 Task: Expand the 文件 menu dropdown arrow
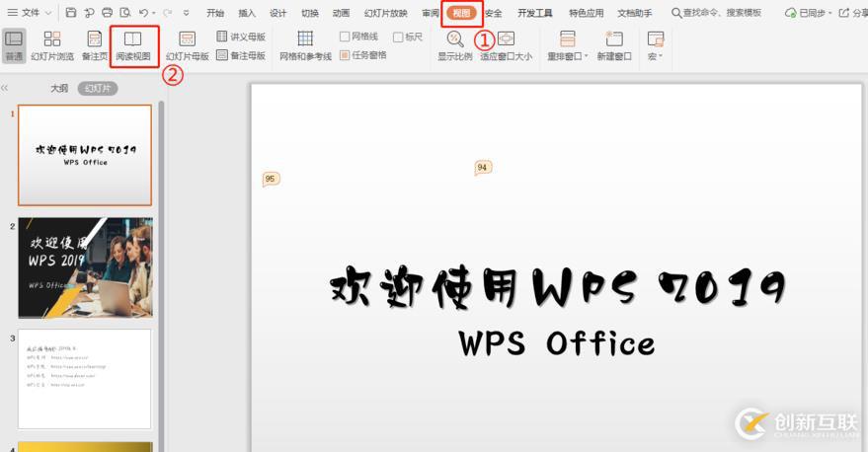[x=48, y=13]
